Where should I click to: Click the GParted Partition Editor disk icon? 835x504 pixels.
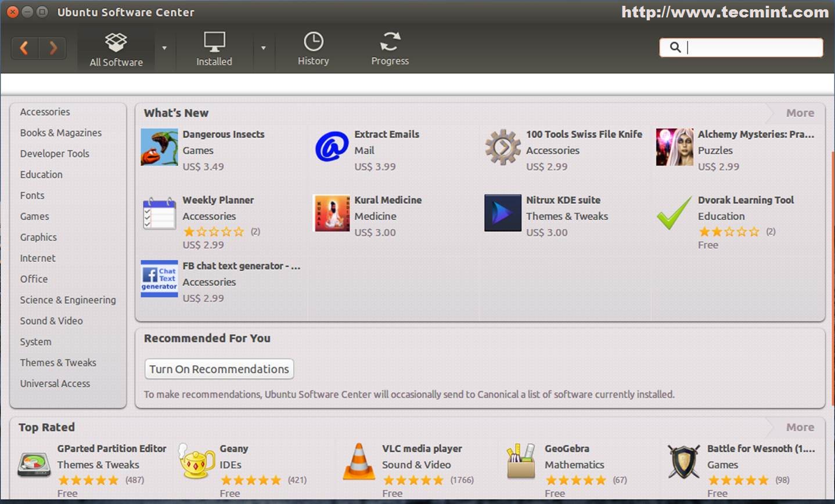[34, 464]
